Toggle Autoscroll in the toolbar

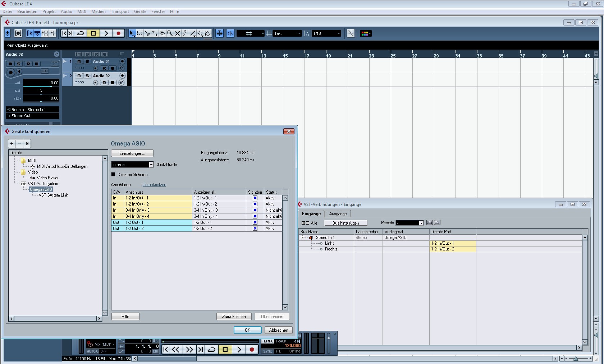(x=219, y=33)
